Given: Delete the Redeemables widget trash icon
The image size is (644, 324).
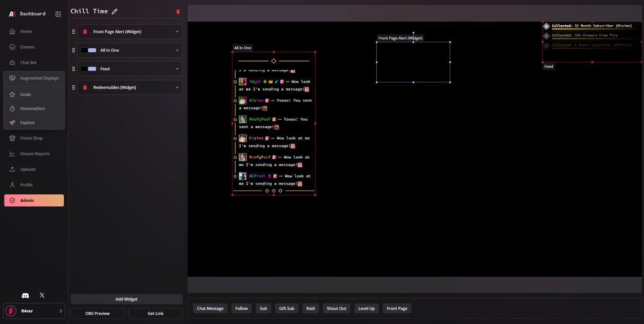Looking at the screenshot, I should (85, 87).
